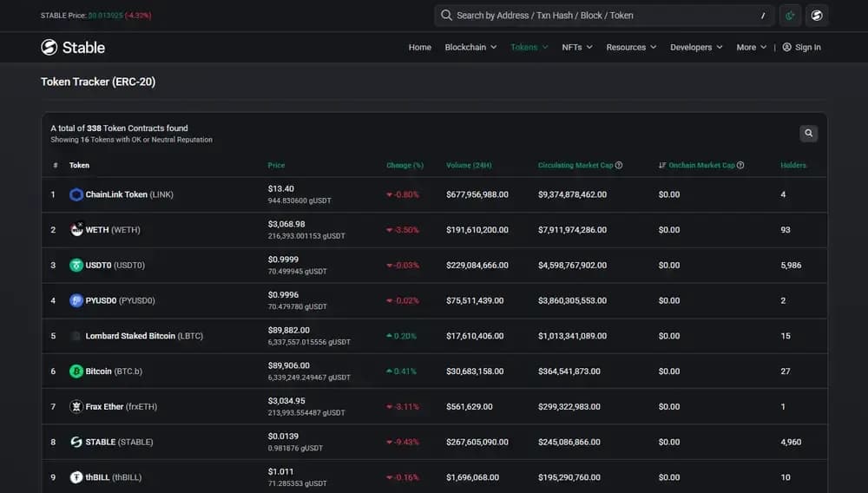Open STABLE (STABLE) token link
The image size is (868, 493).
coord(119,442)
